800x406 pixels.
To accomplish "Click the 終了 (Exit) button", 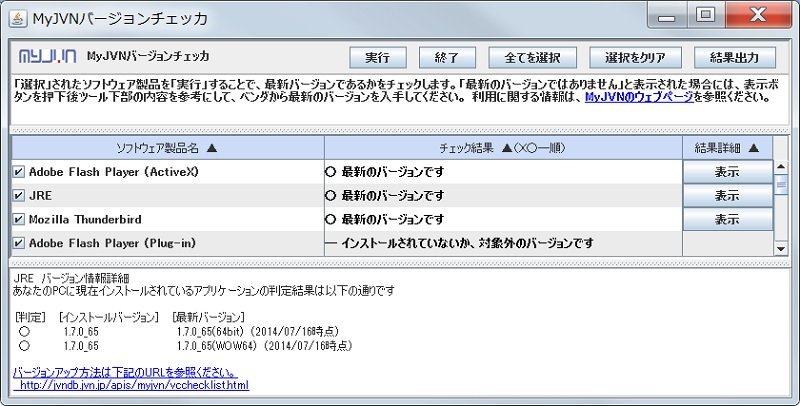I will [447, 58].
